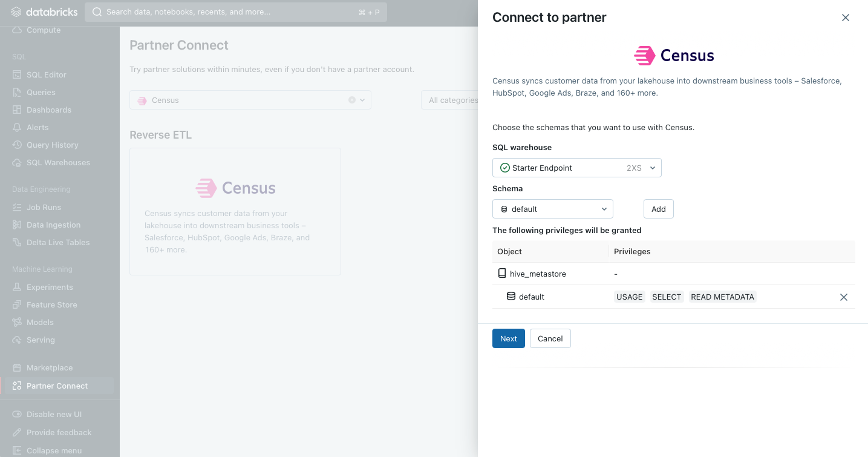Click the Marketplace storefront icon
Screen dimensions: 868x457
(17, 367)
